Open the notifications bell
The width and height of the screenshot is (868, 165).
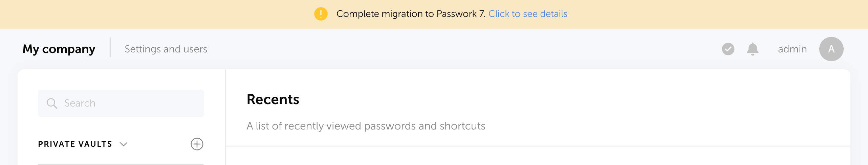(x=753, y=49)
